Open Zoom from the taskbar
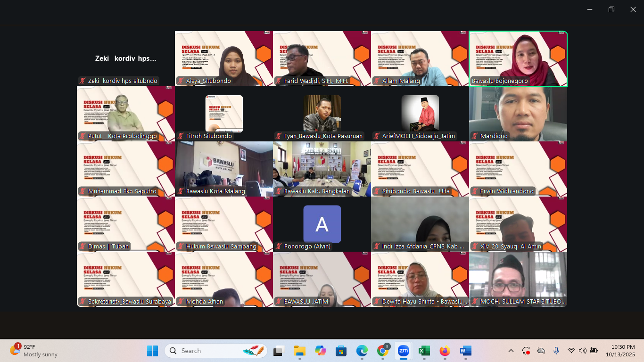The width and height of the screenshot is (644, 362). [x=403, y=351]
